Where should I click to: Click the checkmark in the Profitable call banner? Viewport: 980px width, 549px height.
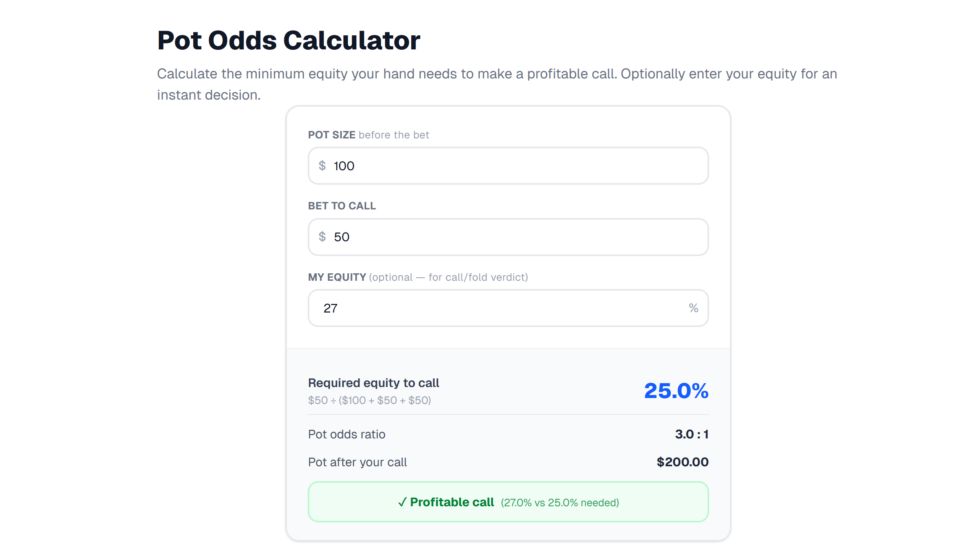pyautogui.click(x=402, y=502)
